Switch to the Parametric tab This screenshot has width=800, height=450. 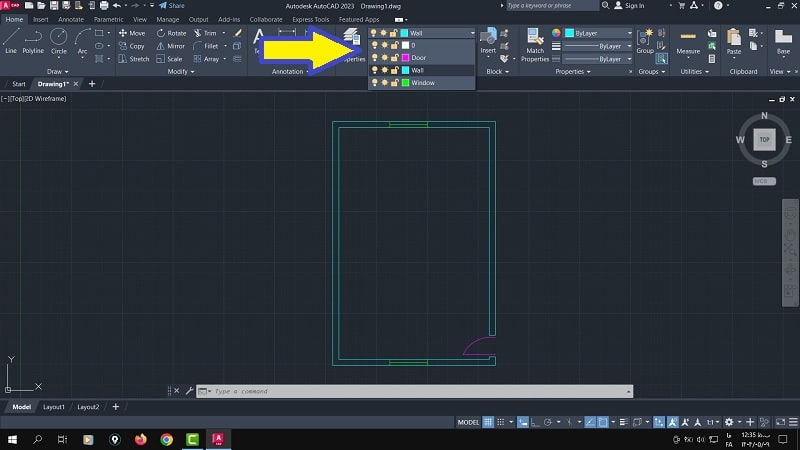[108, 19]
